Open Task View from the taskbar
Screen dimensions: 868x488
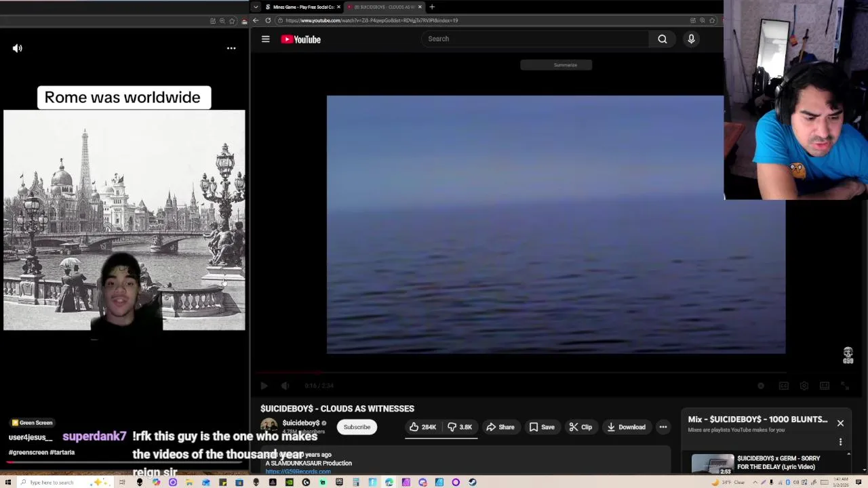pos(122,482)
